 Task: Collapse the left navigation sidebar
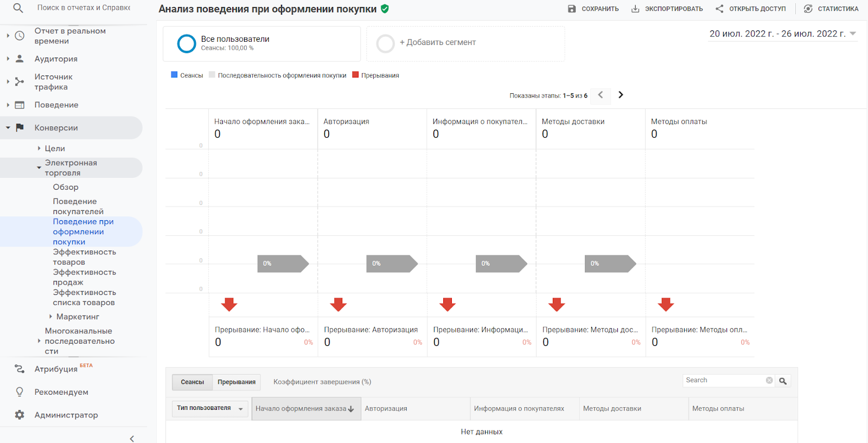(132, 439)
